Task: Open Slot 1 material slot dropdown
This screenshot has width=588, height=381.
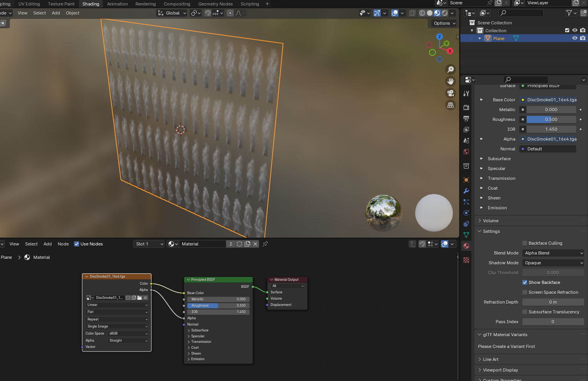Action: pyautogui.click(x=149, y=244)
